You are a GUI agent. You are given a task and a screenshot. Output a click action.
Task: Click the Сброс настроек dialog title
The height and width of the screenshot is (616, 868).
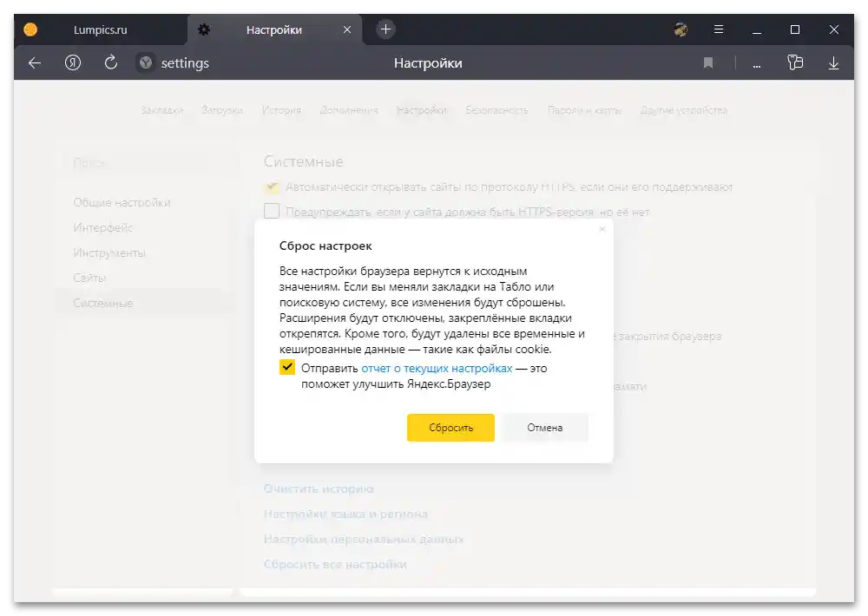325,246
